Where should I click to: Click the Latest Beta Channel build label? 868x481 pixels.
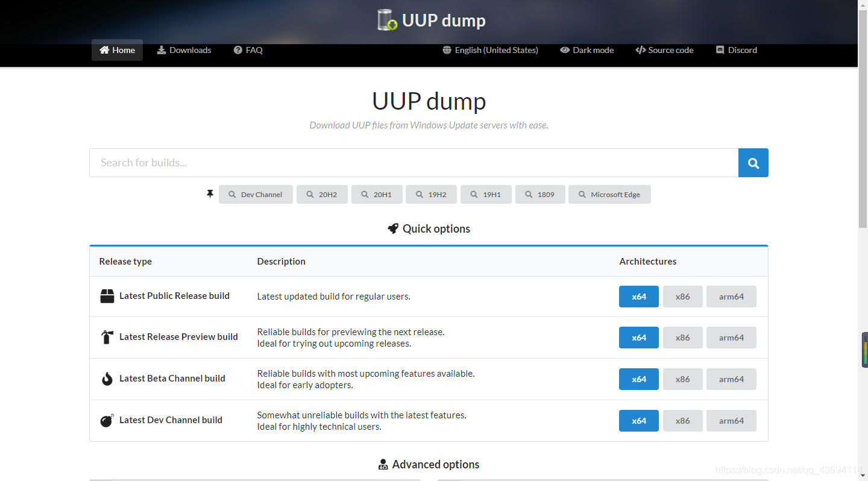click(172, 379)
